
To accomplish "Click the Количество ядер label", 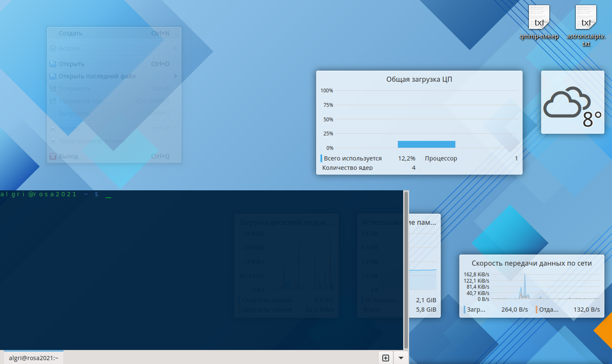I will pyautogui.click(x=347, y=168).
